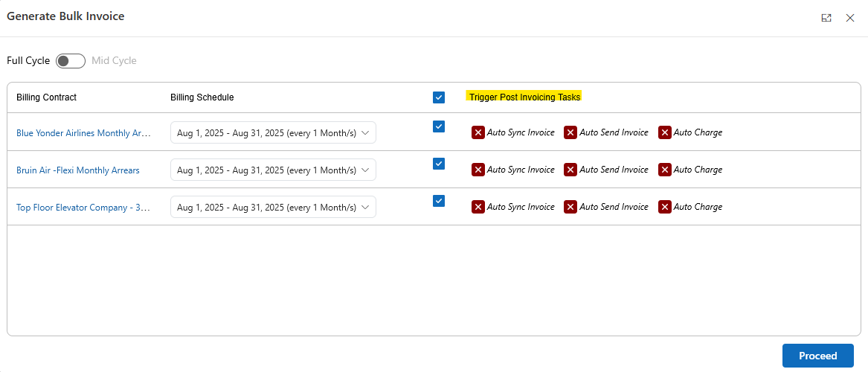This screenshot has width=868, height=372.
Task: Click Auto Charge X icon for Top Floor Elevator
Action: (665, 207)
